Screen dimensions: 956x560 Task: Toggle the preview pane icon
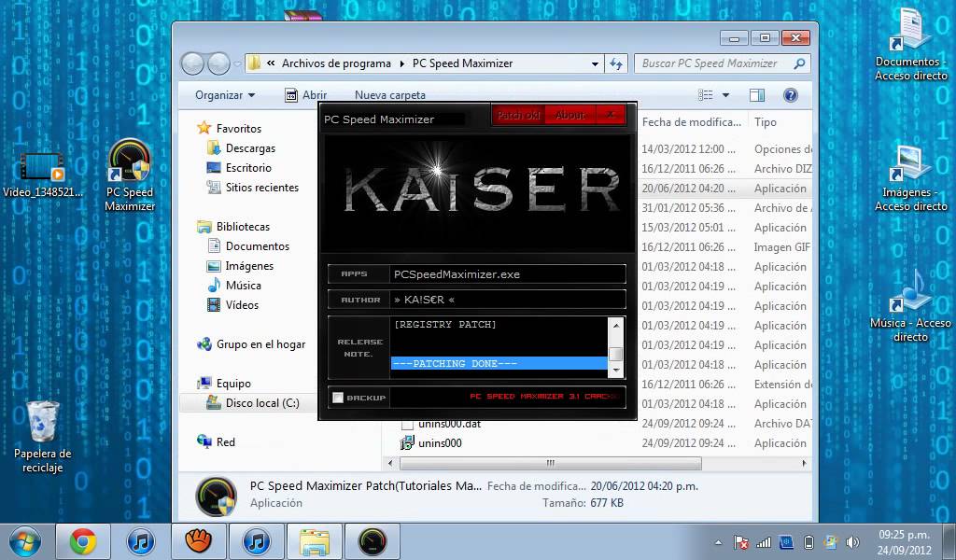pos(757,95)
